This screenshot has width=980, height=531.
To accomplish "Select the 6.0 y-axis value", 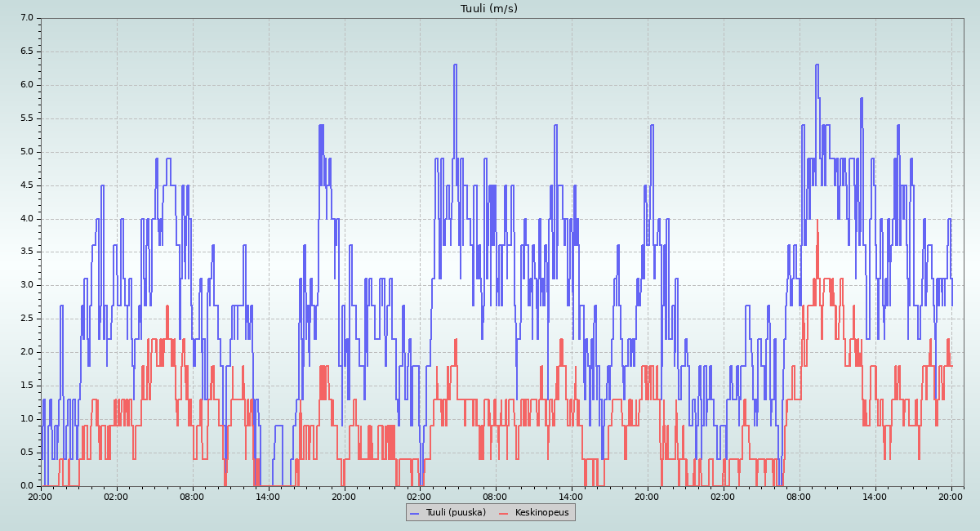I will [x=26, y=85].
